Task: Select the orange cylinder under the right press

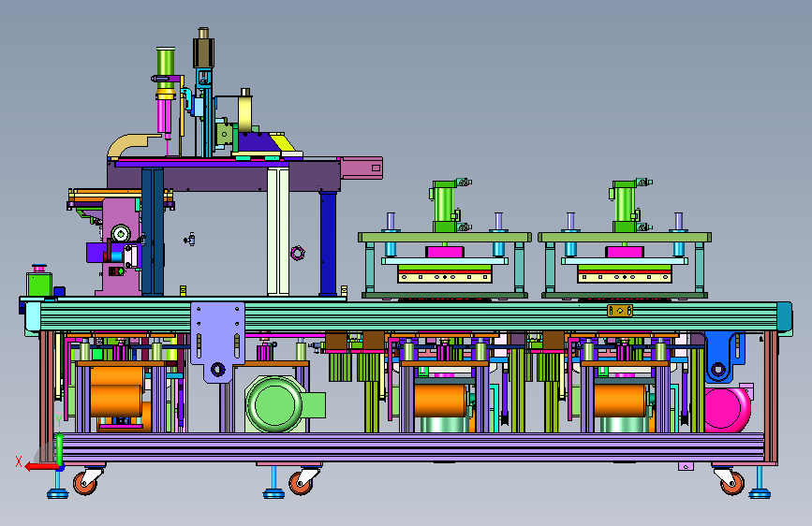Action: pyautogui.click(x=620, y=401)
